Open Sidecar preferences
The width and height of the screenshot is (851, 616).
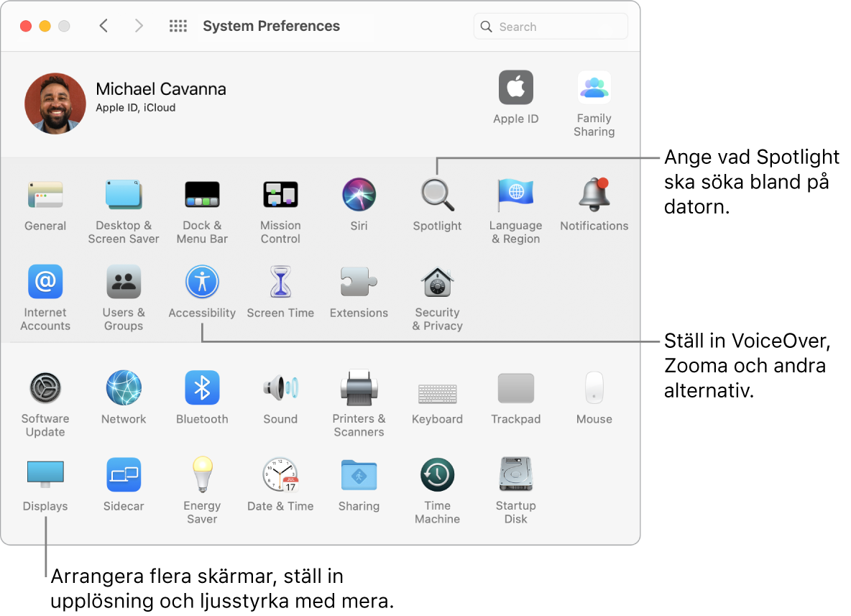(124, 475)
